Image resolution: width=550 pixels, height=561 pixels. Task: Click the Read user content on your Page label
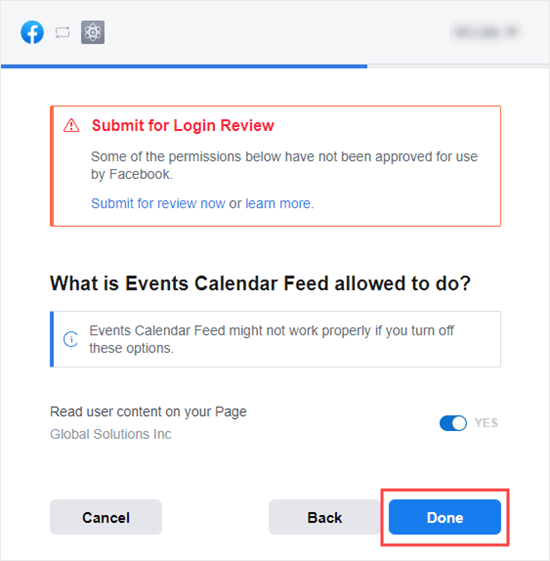pyautogui.click(x=148, y=412)
